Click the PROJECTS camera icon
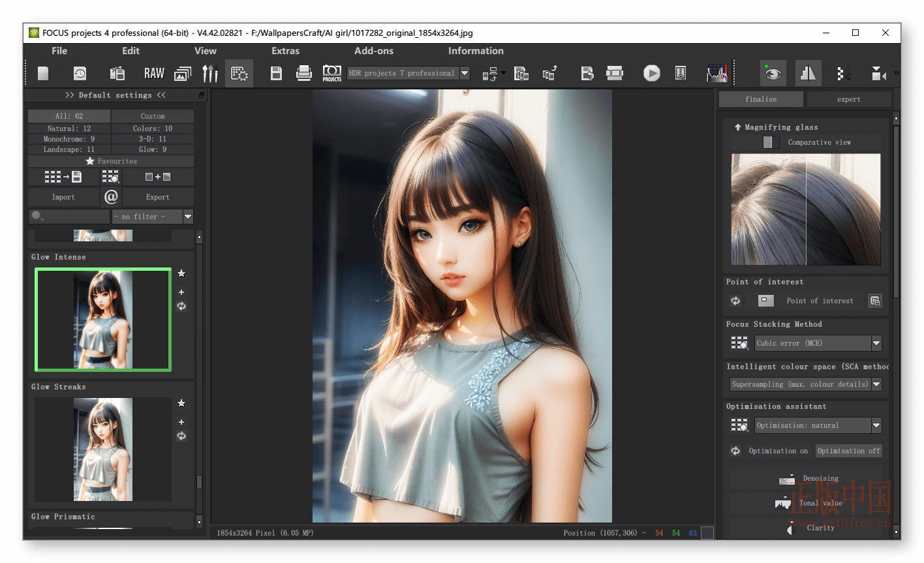Image resolution: width=924 pixels, height=563 pixels. point(331,73)
